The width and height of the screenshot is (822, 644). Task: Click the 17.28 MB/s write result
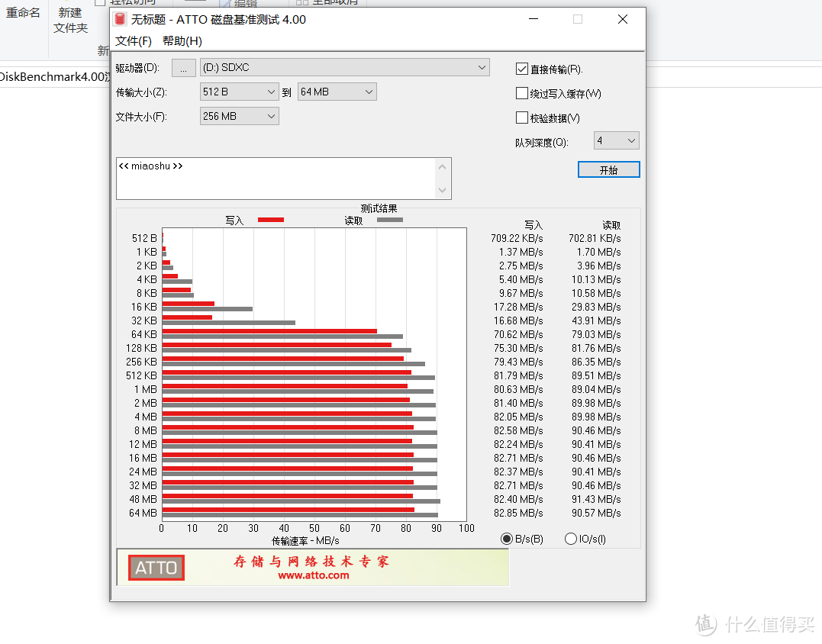point(518,307)
